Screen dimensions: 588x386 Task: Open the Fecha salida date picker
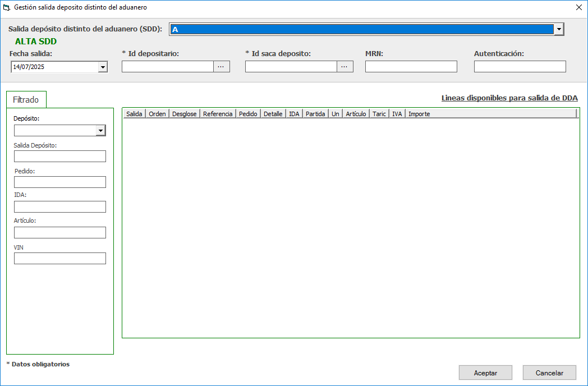coord(102,67)
